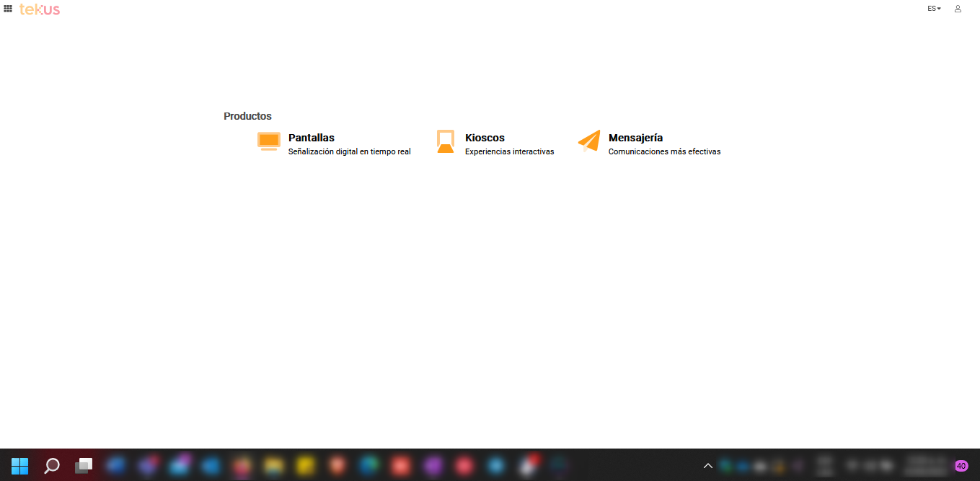Expand the hidden system tray icons
The image size is (980, 481).
708,466
